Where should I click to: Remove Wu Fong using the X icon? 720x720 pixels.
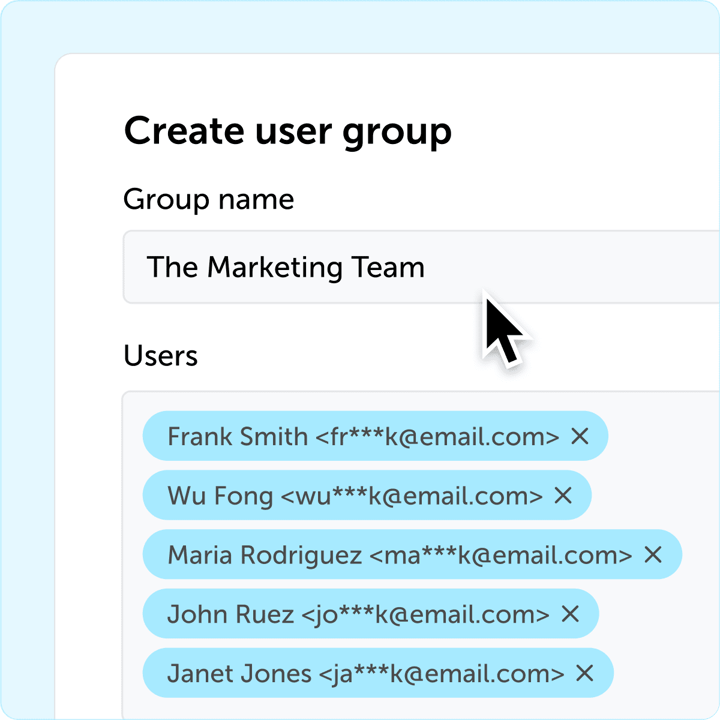pyautogui.click(x=562, y=495)
